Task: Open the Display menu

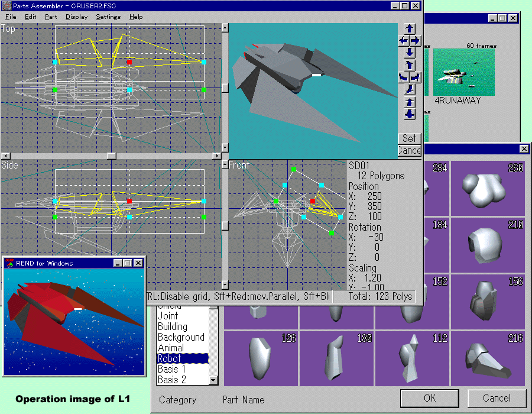Action: pyautogui.click(x=76, y=17)
